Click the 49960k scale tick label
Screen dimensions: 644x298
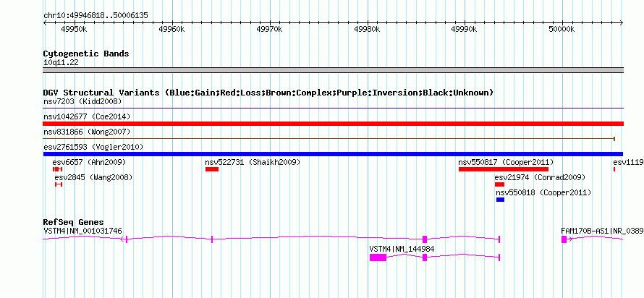click(x=171, y=30)
